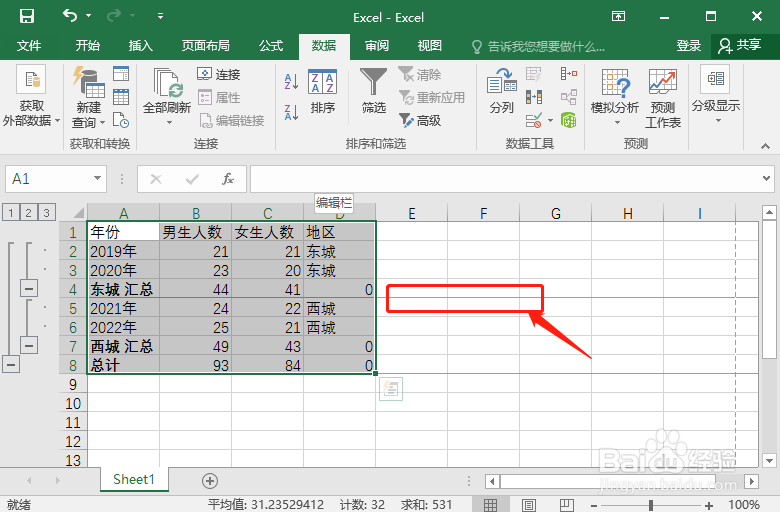Switch to the 审阅 ribbon tab
This screenshot has width=780, height=512.
(x=377, y=46)
